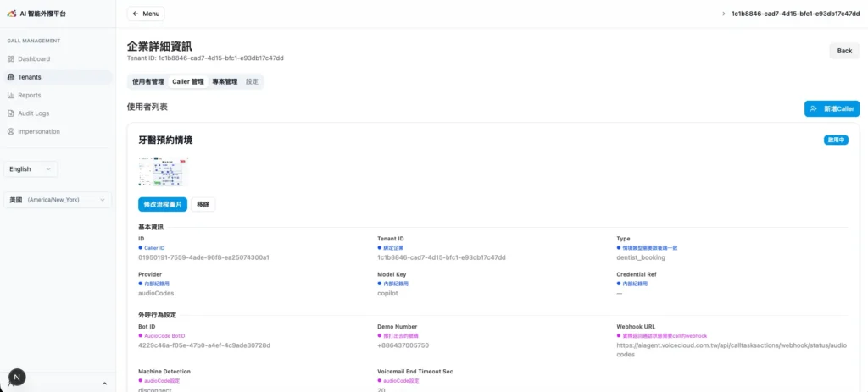Expand the user menu chevron at sidebar bottom
The height and width of the screenshot is (392, 868).
tap(104, 384)
